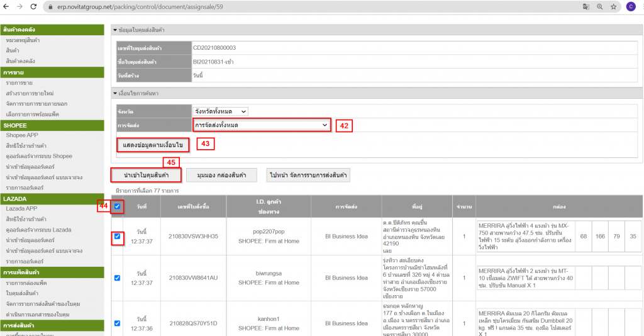This screenshot has height=336, width=644.
Task: Toggle the select-all checkbox in table header
Action: (118, 206)
